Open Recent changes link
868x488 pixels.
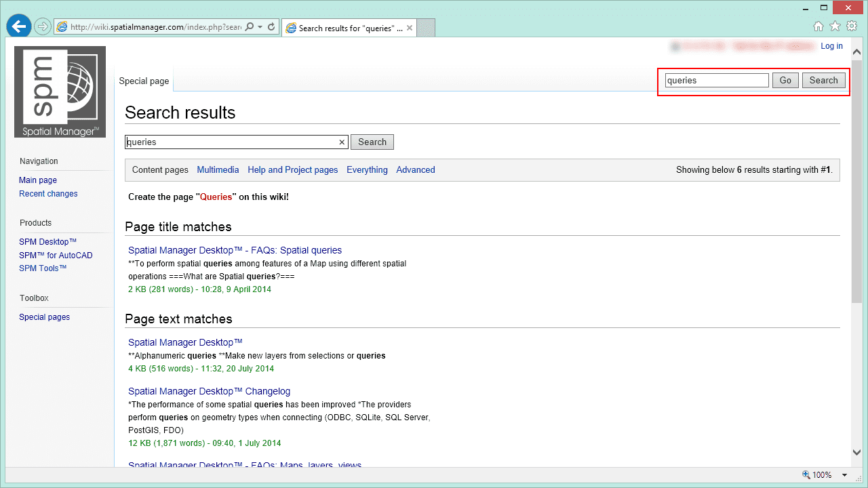pos(48,194)
